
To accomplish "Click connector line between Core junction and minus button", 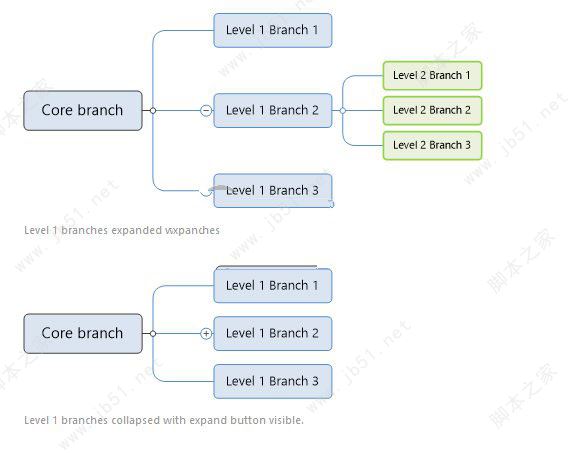I will point(178,111).
